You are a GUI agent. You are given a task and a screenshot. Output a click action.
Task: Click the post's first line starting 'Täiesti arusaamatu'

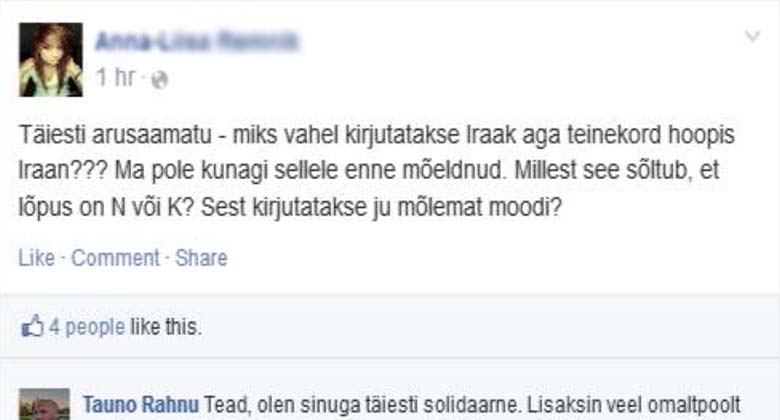click(x=377, y=135)
